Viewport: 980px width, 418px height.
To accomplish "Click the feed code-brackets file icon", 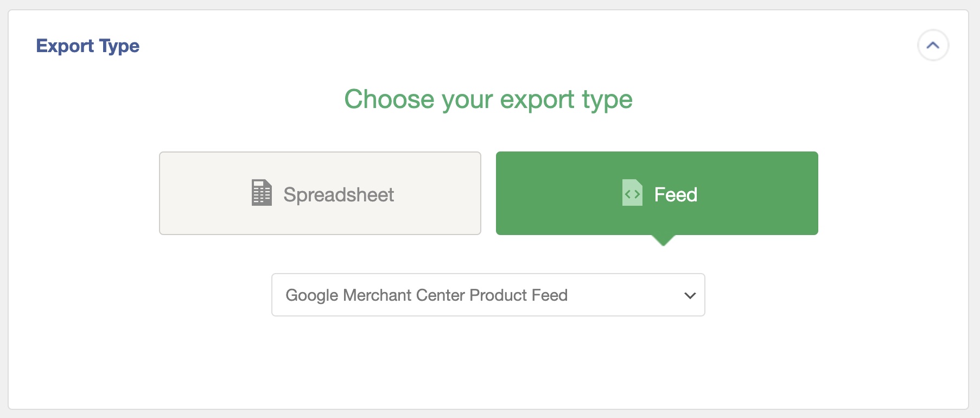I will point(632,193).
